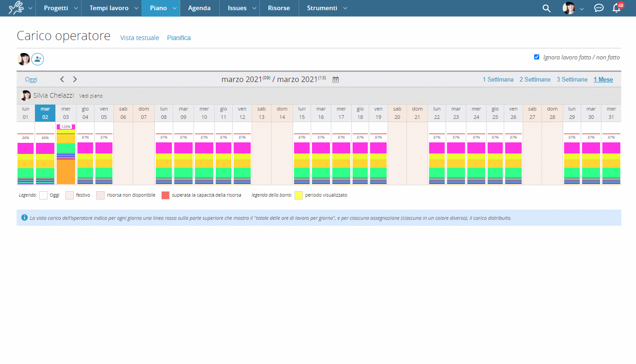The height and width of the screenshot is (364, 636).
Task: Click the Oggi button
Action: 31,80
